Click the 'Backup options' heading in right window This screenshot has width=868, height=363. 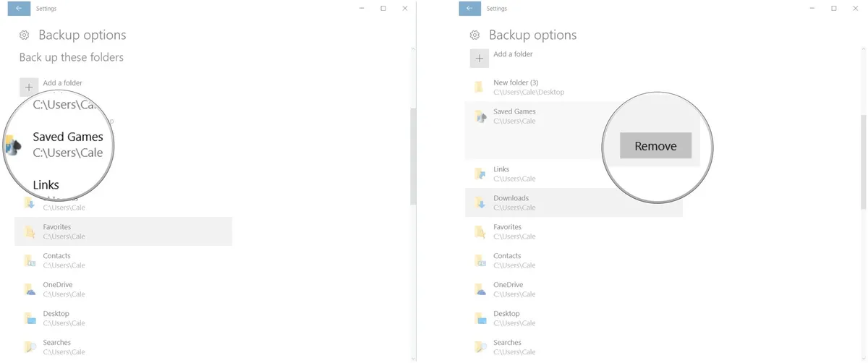pyautogui.click(x=532, y=35)
